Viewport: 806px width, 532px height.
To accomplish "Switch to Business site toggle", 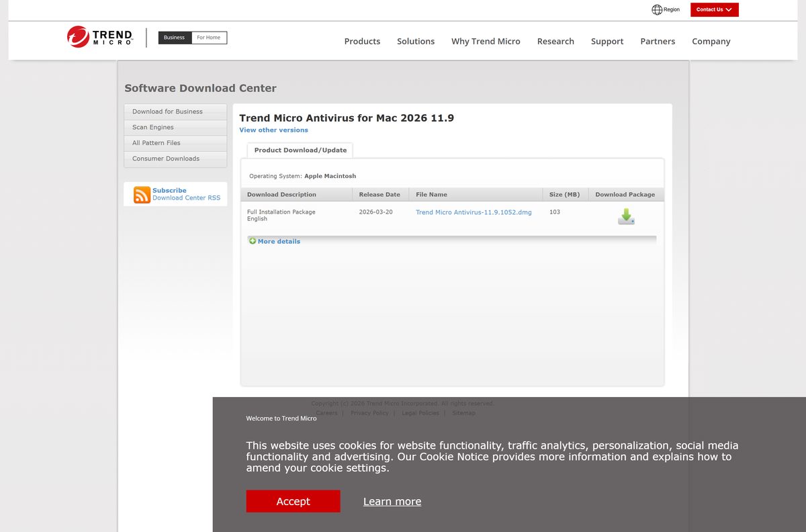I will (174, 38).
